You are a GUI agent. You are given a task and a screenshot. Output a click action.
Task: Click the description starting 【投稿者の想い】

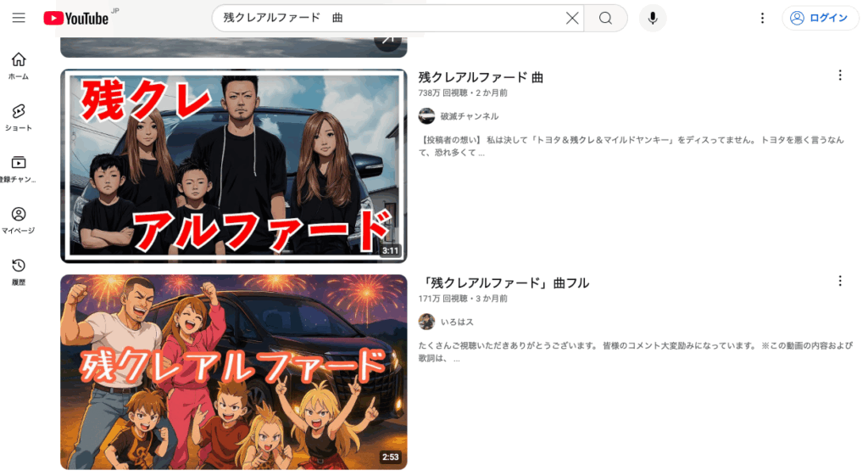pyautogui.click(x=631, y=146)
